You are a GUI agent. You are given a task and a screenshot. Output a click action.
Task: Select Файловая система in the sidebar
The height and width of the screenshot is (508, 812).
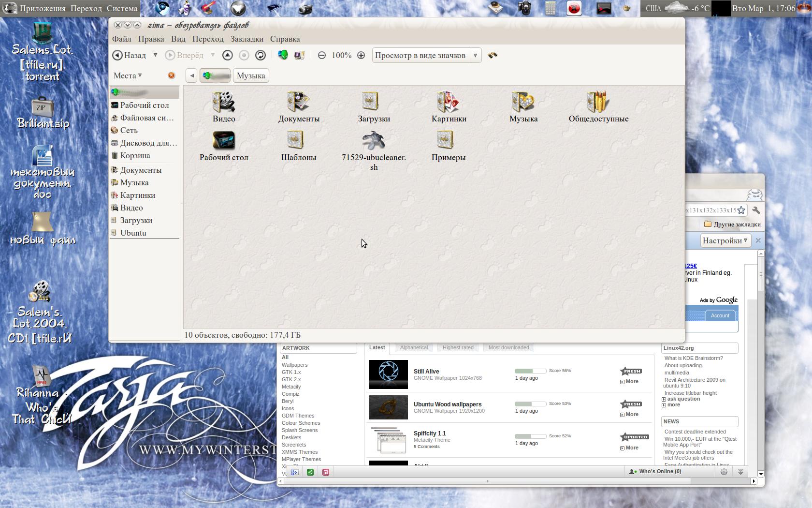pyautogui.click(x=144, y=118)
